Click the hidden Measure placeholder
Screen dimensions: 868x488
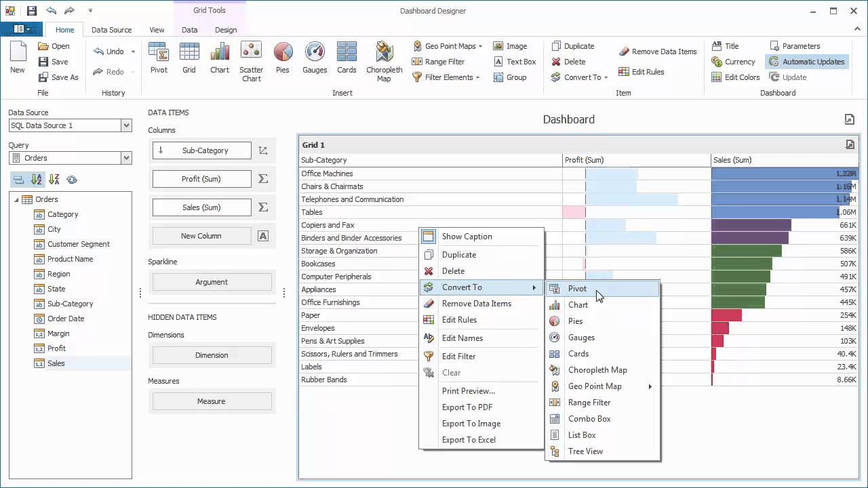tap(212, 401)
